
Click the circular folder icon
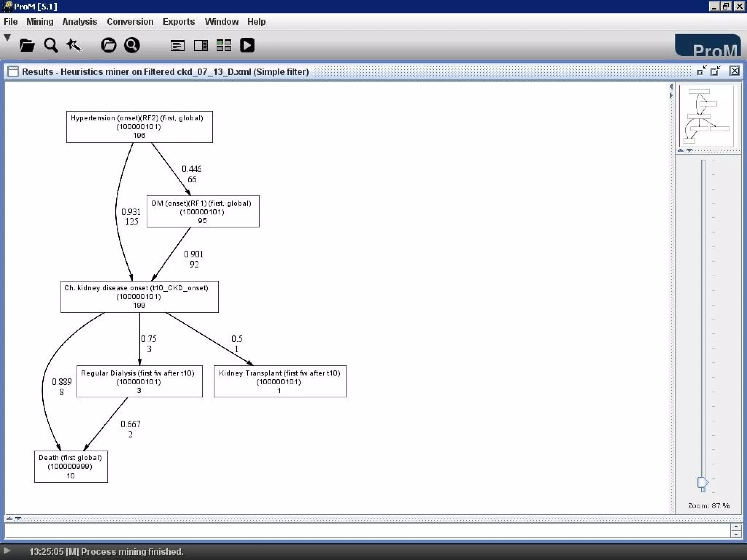[x=108, y=45]
